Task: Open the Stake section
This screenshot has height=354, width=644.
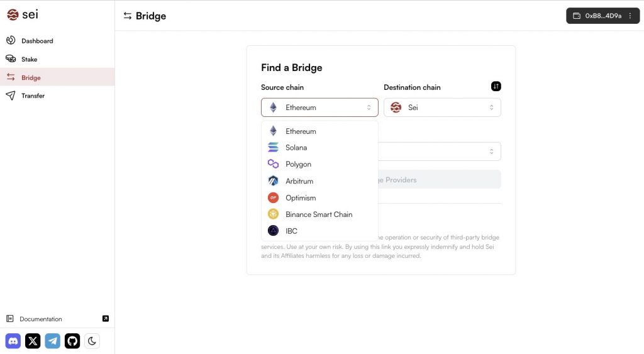Action: 29,59
